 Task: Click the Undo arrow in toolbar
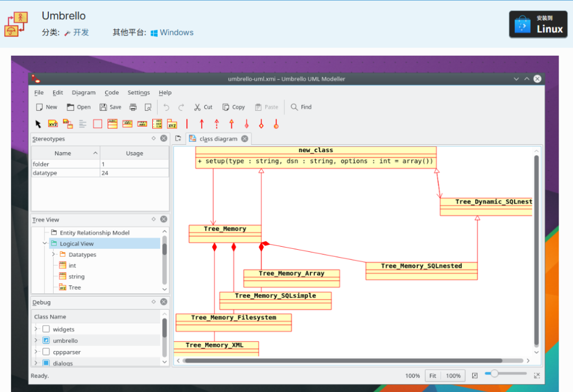(x=166, y=107)
